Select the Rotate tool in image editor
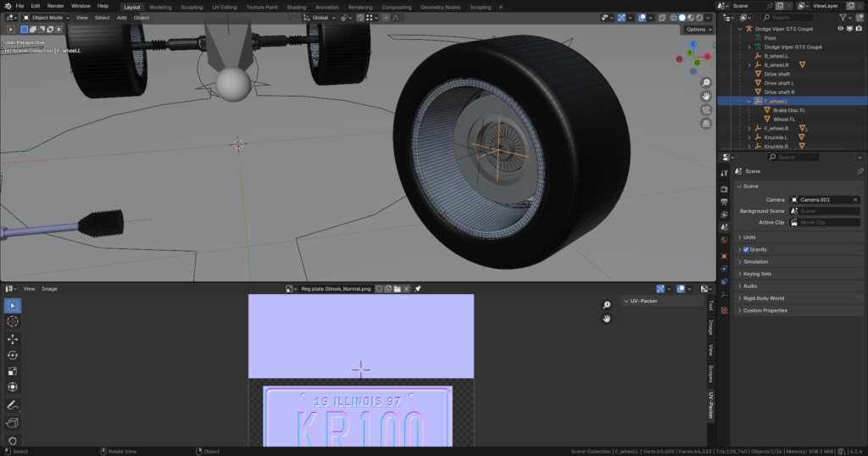This screenshot has width=868, height=456. point(13,355)
